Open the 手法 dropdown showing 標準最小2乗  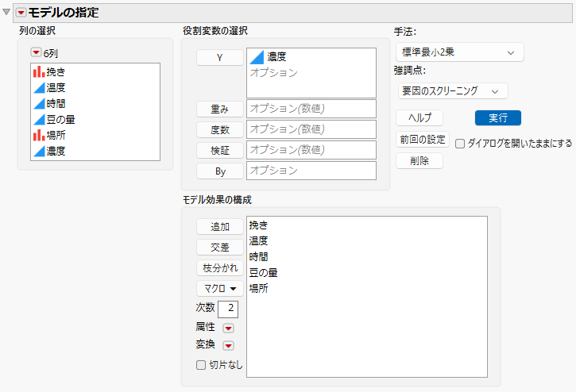(x=459, y=52)
